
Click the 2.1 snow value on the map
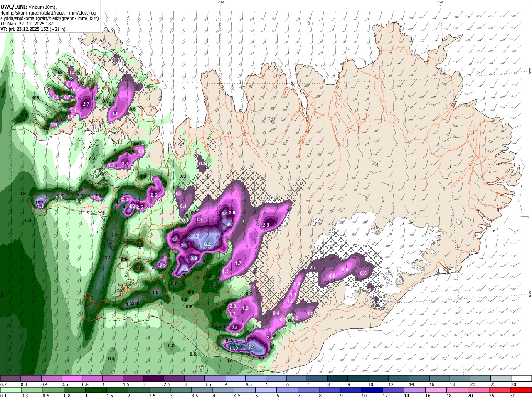pos(125,163)
